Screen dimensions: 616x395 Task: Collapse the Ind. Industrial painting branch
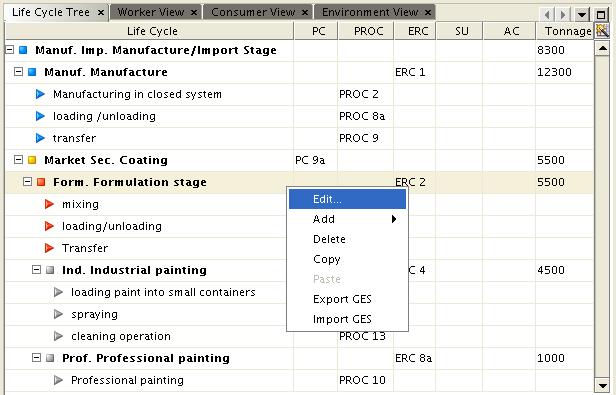[x=36, y=270]
